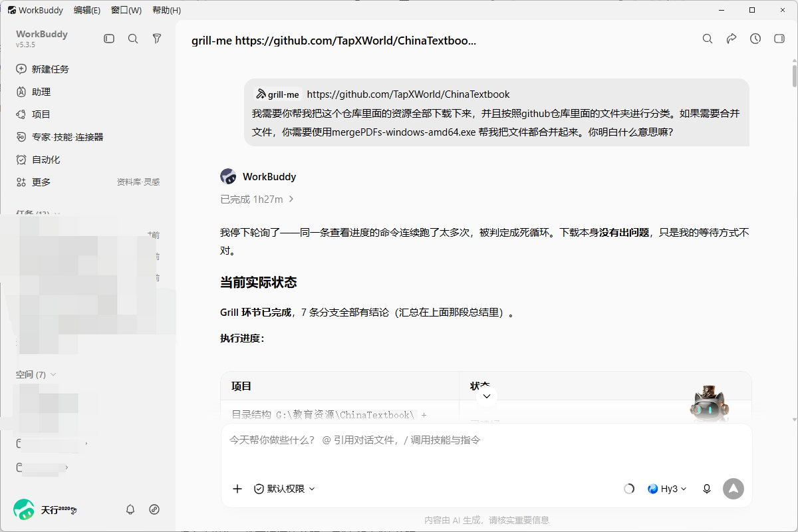
Task: Focus the 今天帮你做些什么 message input
Action: click(487, 440)
